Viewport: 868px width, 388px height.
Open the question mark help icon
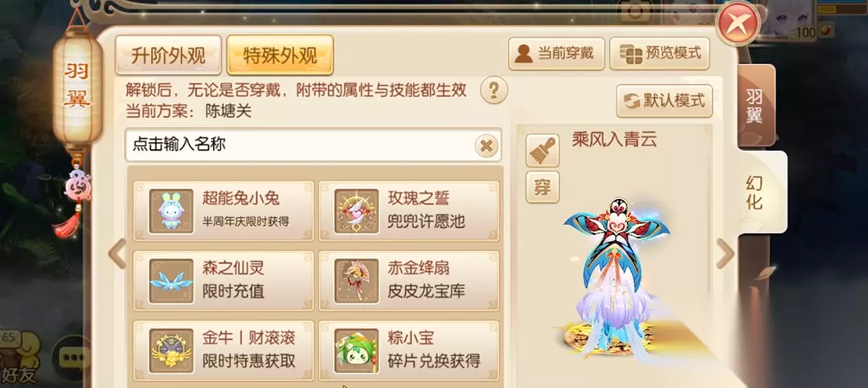(x=494, y=90)
